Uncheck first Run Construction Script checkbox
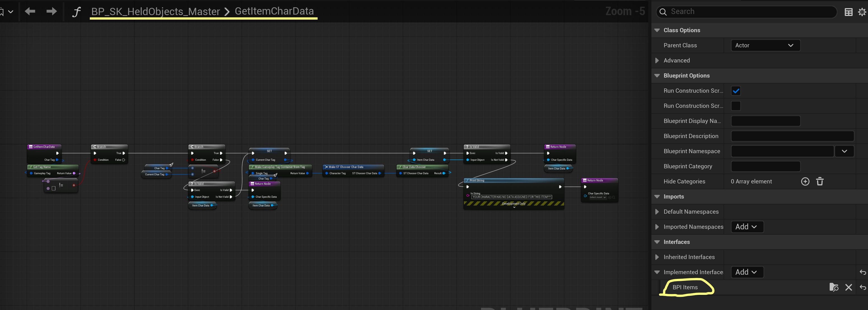The height and width of the screenshot is (310, 868). (x=736, y=91)
